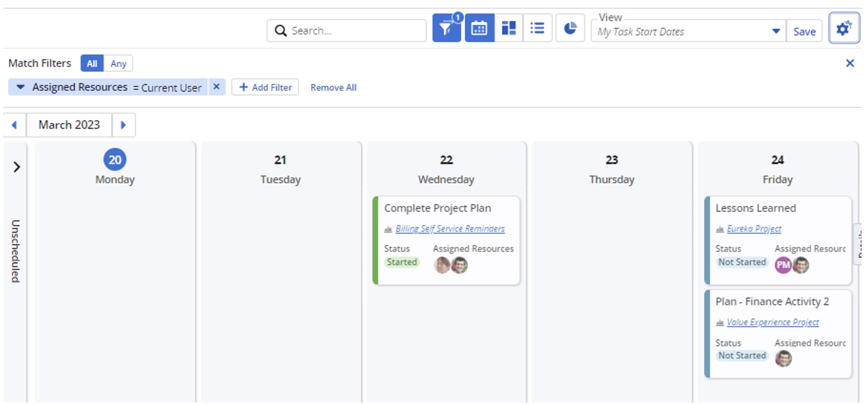Click Not Started badge on Lessons Learned
868x405 pixels.
tap(742, 262)
